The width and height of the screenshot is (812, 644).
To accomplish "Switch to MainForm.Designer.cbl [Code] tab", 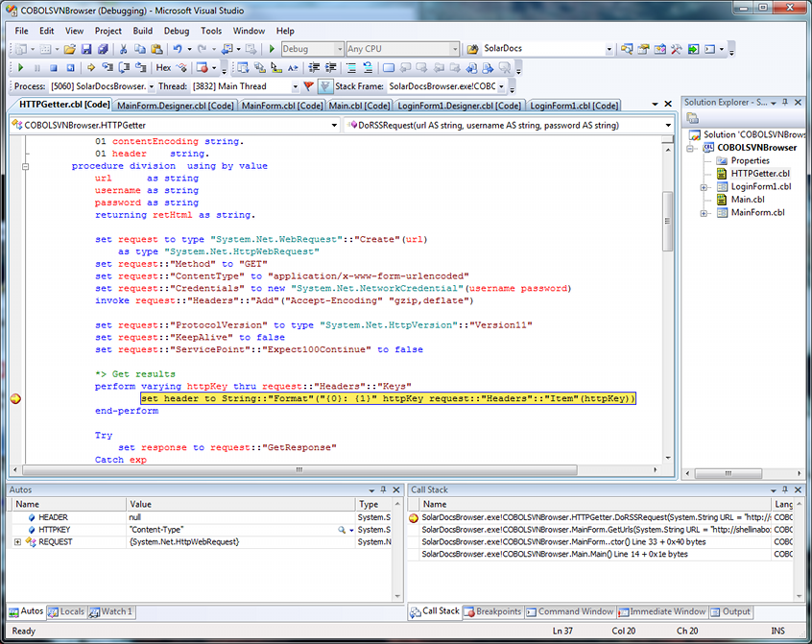I will (x=175, y=106).
